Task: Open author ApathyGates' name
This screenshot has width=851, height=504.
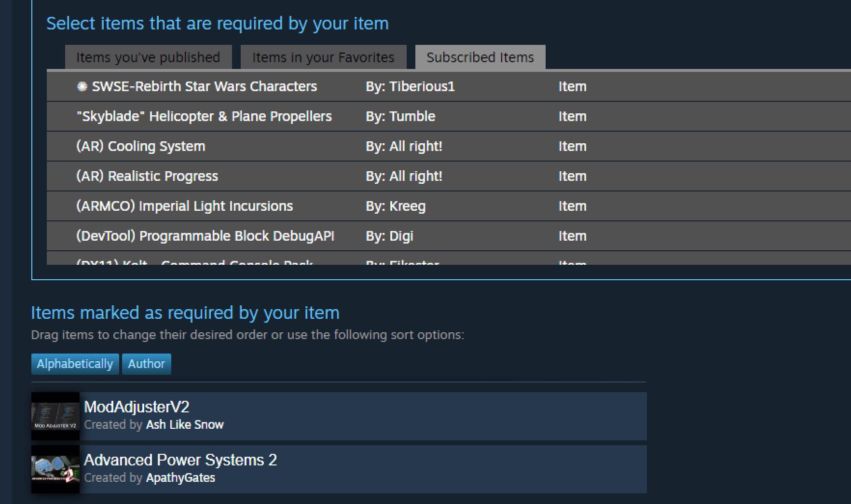Action: (x=180, y=478)
